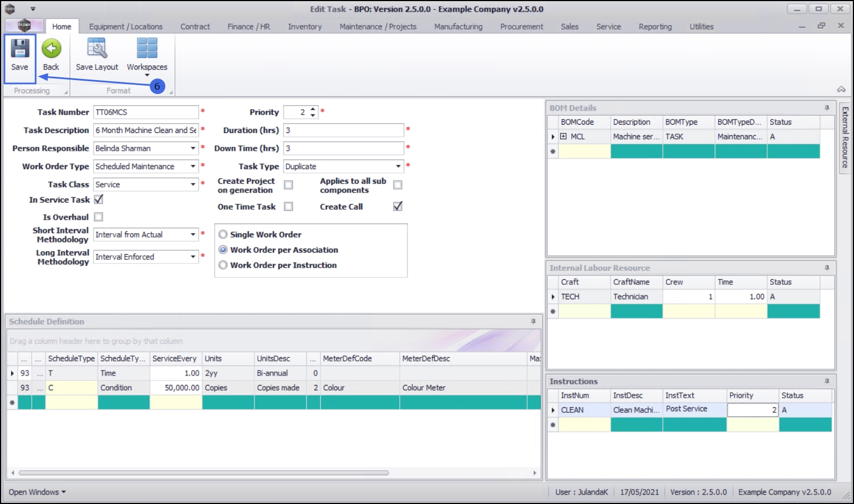Click the system icon in the title bar
854x504 pixels.
9,9
